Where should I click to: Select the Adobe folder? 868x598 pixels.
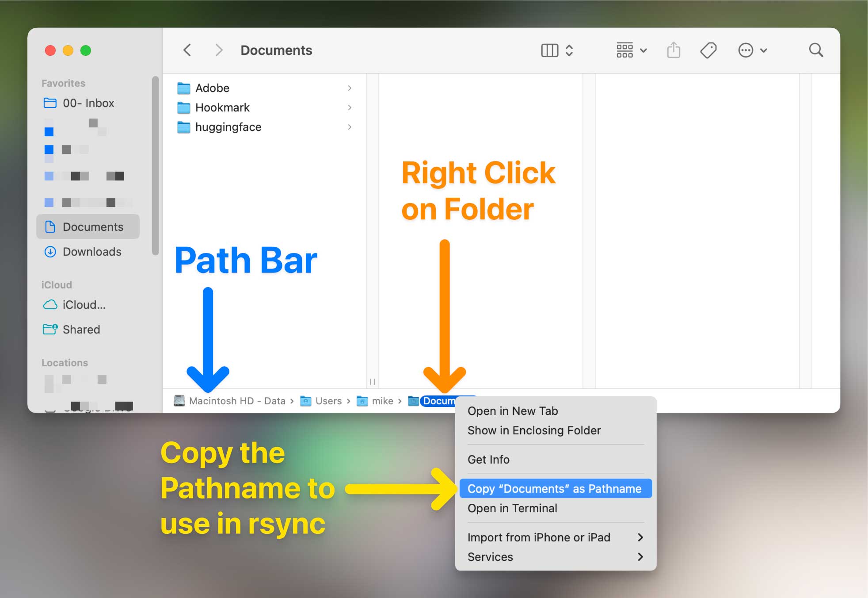[264, 88]
